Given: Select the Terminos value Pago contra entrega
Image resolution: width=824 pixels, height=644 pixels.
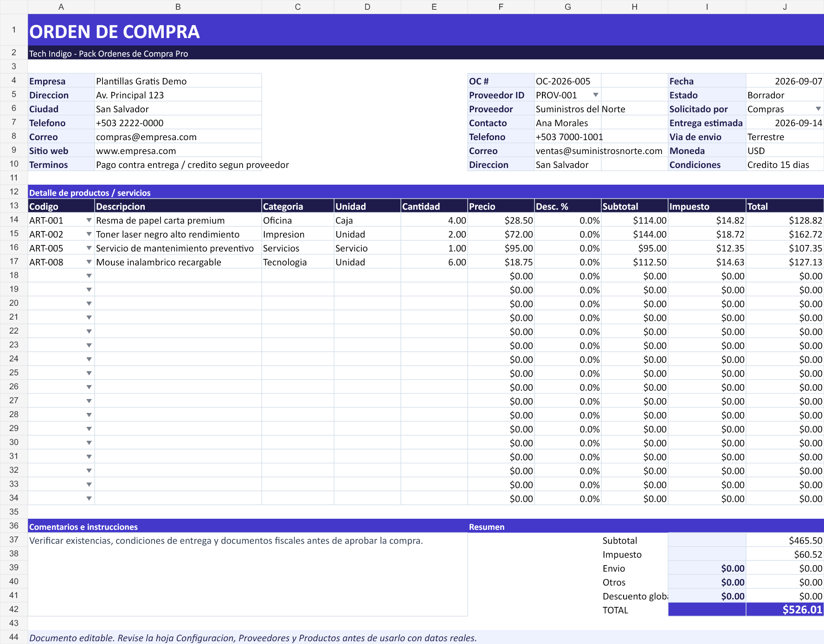Looking at the screenshot, I should click(178, 164).
